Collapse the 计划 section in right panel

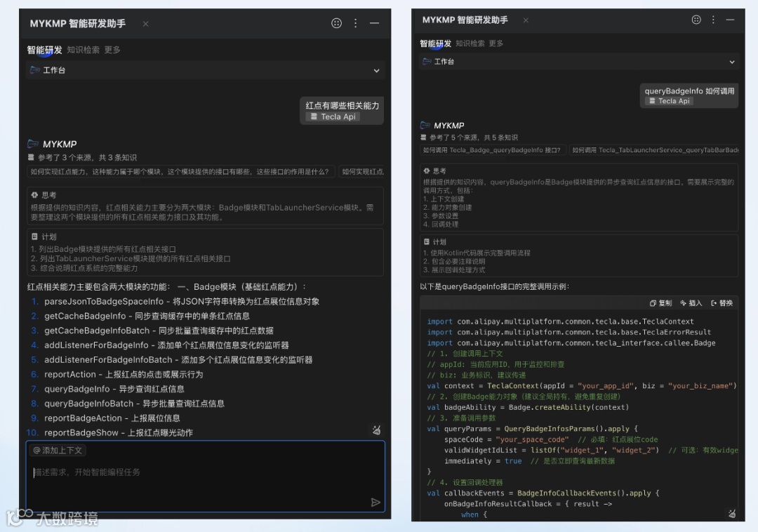tap(434, 242)
